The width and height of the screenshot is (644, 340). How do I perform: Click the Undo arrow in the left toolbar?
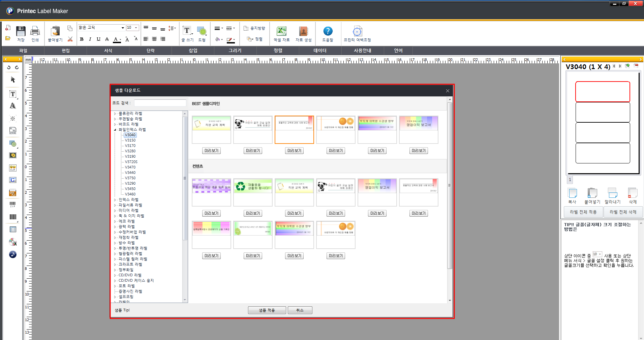pos(9,67)
